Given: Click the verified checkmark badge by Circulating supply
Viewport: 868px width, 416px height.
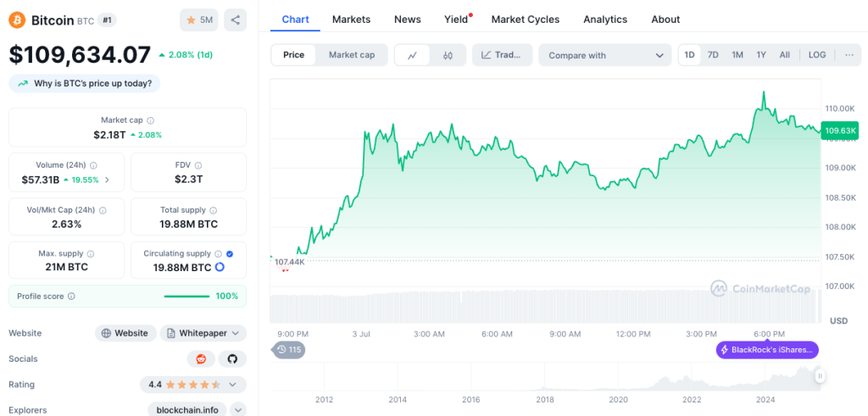Looking at the screenshot, I should [230, 254].
